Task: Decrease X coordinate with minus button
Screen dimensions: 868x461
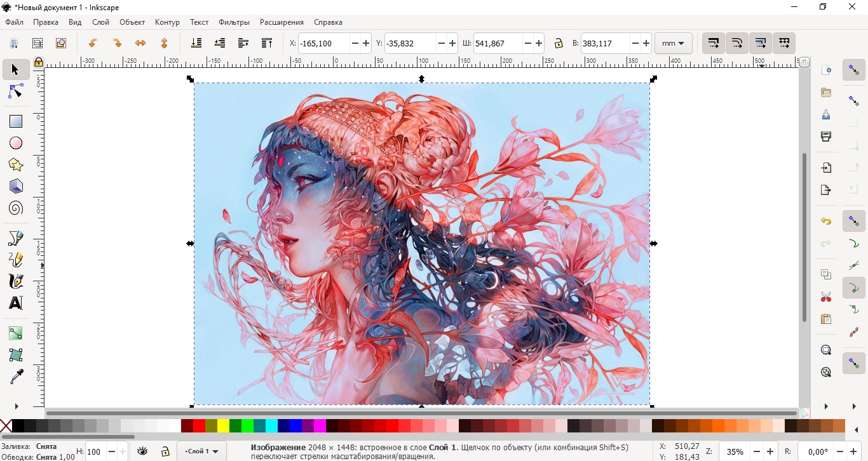Action: pyautogui.click(x=355, y=43)
